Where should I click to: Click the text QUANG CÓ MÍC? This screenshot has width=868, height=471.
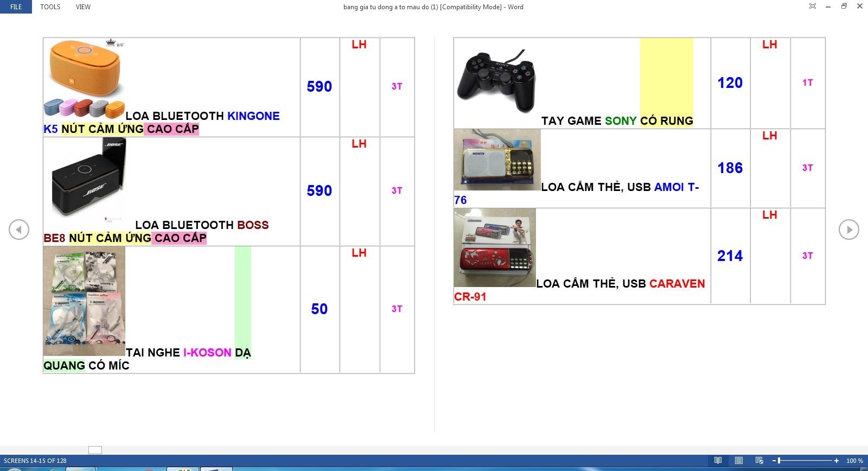coord(86,365)
